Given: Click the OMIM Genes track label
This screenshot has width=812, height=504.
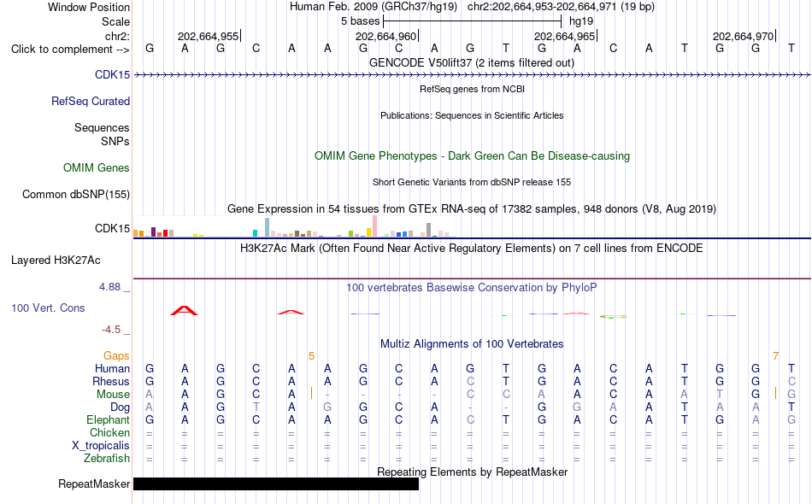Looking at the screenshot, I should pyautogui.click(x=97, y=167).
